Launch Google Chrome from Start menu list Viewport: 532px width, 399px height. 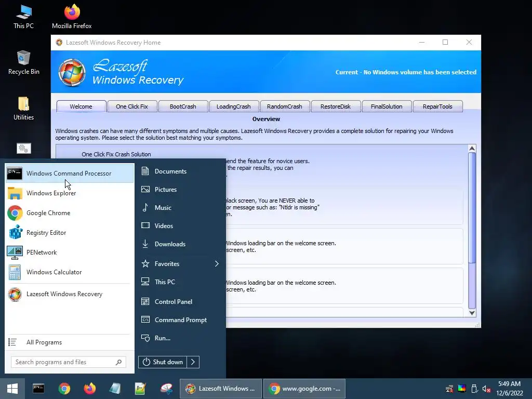[x=70, y=213]
